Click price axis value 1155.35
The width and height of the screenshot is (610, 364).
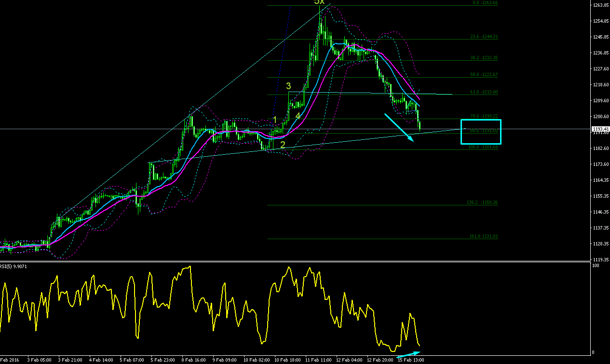(600, 196)
